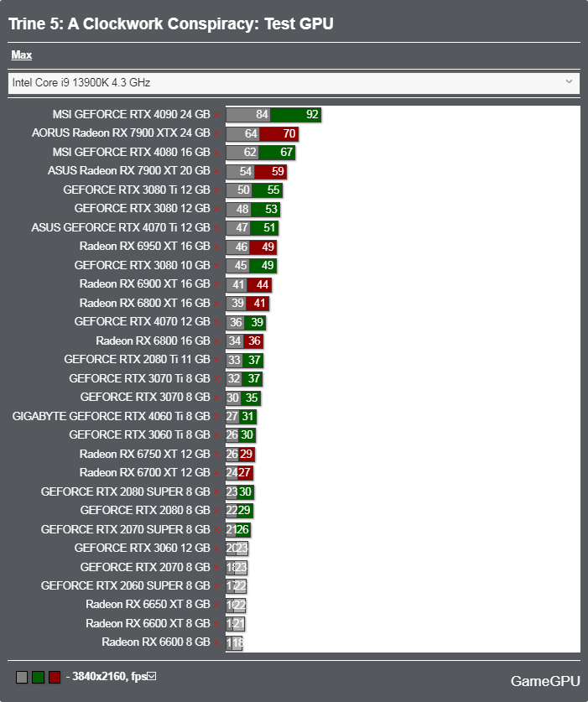Image resolution: width=588 pixels, height=702 pixels.
Task: Remove GEFORCE RTX 2080 SUPER 8 GB row
Action: tap(216, 492)
